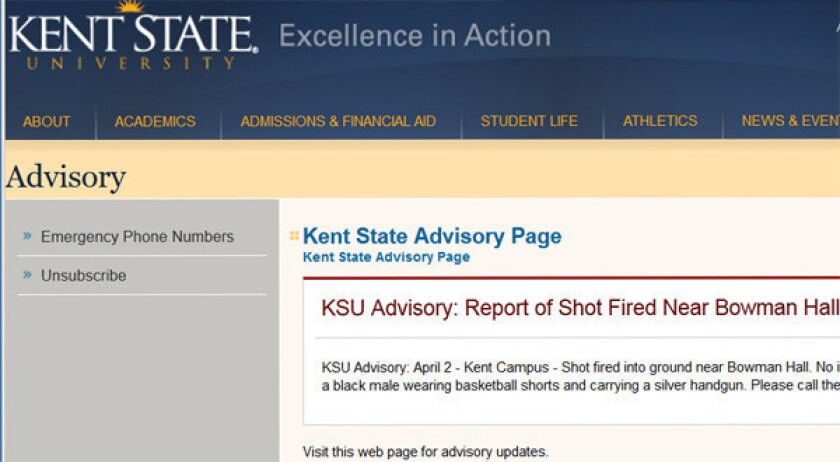Click the orange bullet icon before Advisory Page heading
Screen dimensions: 840x462
[294, 236]
